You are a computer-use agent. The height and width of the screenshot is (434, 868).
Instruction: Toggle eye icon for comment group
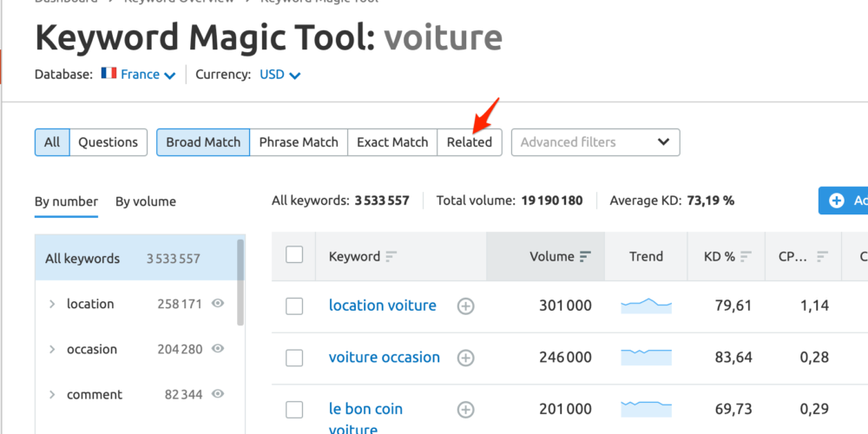point(218,394)
